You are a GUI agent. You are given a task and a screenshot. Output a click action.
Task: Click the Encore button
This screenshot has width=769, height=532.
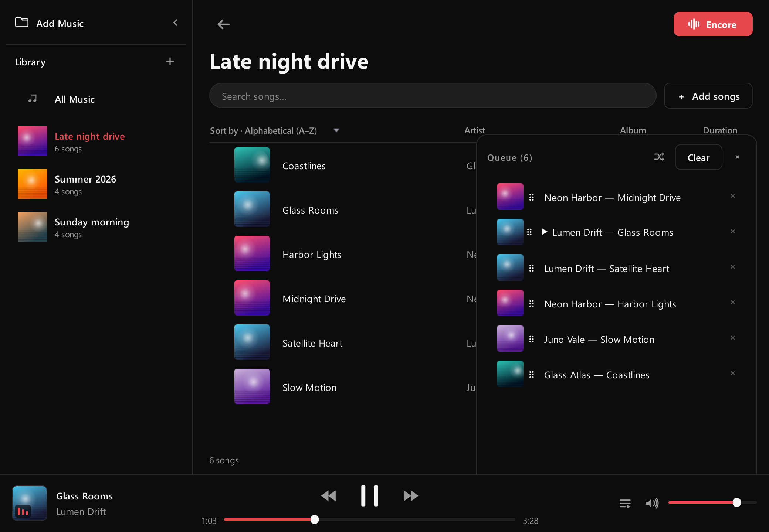pyautogui.click(x=713, y=24)
